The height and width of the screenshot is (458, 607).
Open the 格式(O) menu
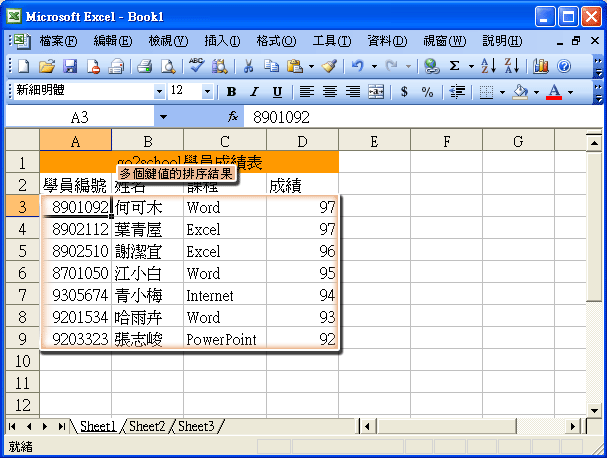(x=276, y=41)
